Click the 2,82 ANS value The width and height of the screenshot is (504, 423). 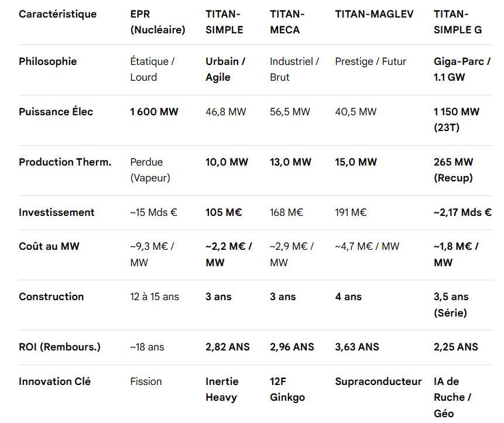click(x=228, y=347)
